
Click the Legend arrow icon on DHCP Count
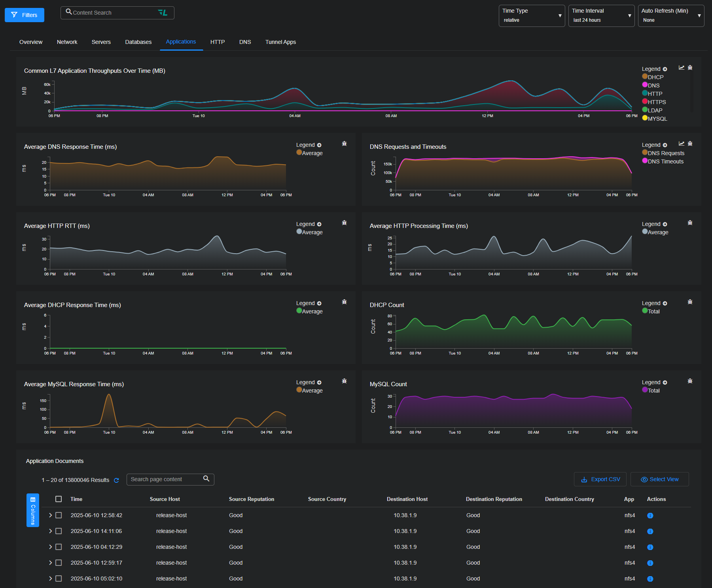(665, 303)
